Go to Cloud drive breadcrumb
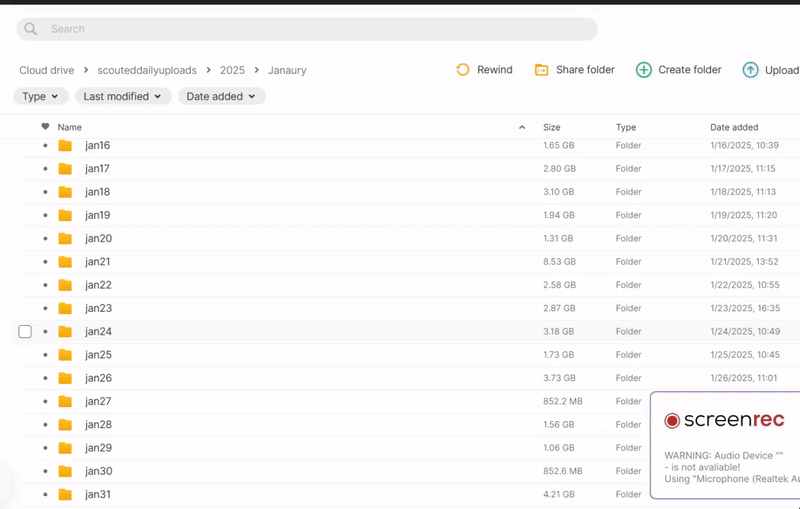This screenshot has height=509, width=800. (47, 70)
